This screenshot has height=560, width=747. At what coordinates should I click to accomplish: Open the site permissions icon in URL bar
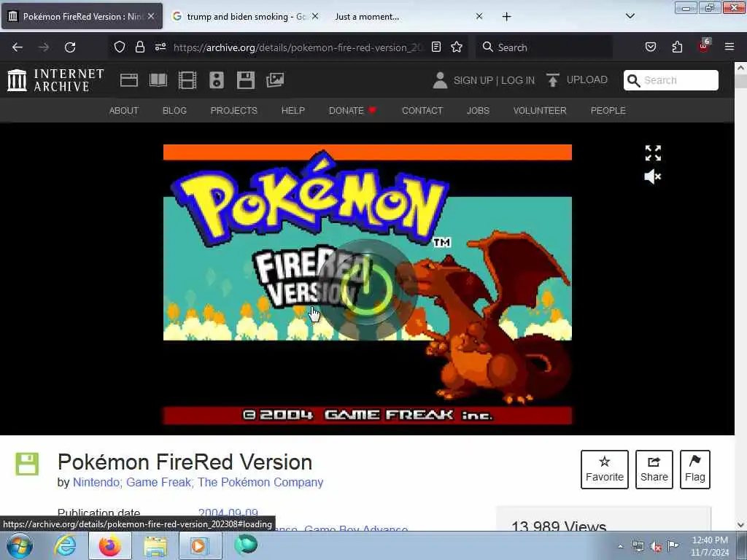click(x=160, y=47)
